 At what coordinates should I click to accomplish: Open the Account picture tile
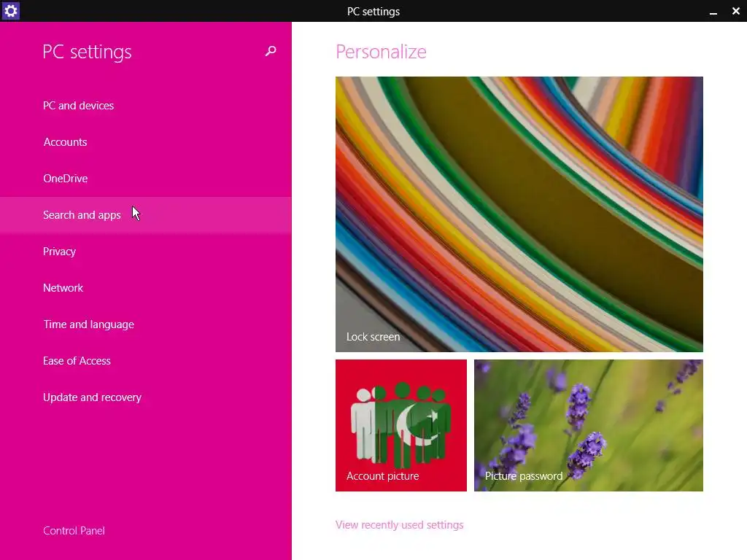click(x=401, y=425)
